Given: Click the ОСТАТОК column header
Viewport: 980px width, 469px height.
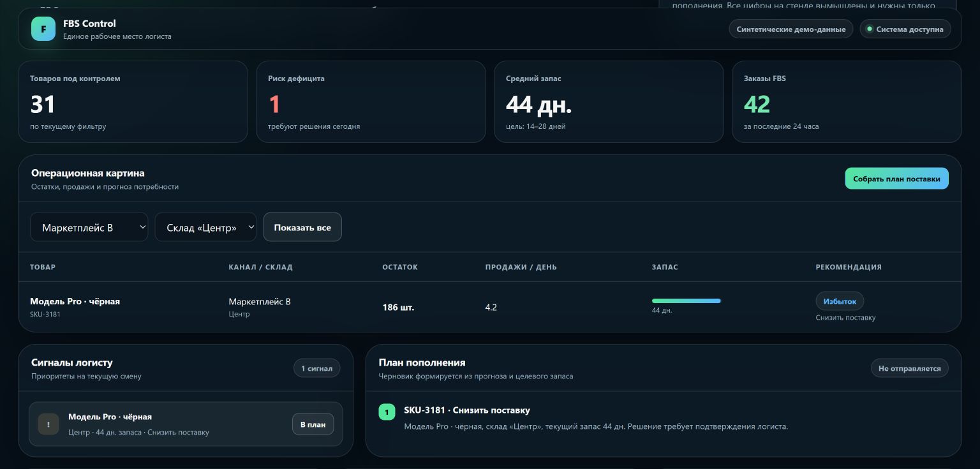Looking at the screenshot, I should coord(400,267).
